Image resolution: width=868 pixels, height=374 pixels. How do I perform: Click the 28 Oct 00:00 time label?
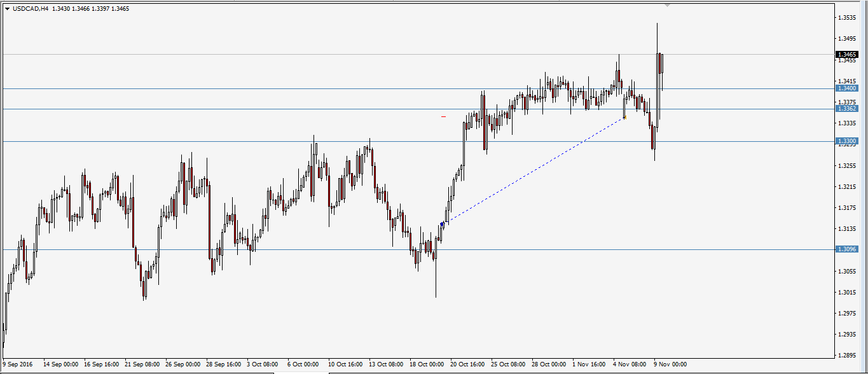point(549,364)
